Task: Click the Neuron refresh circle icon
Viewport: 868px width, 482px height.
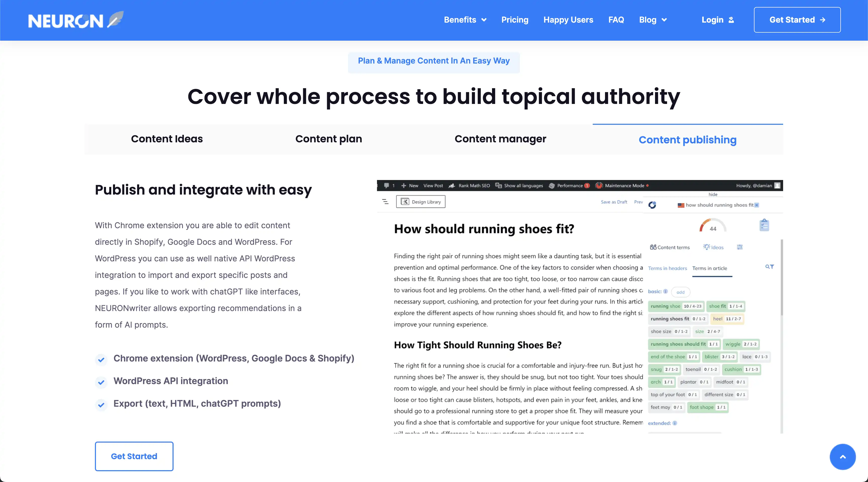Action: 652,205
